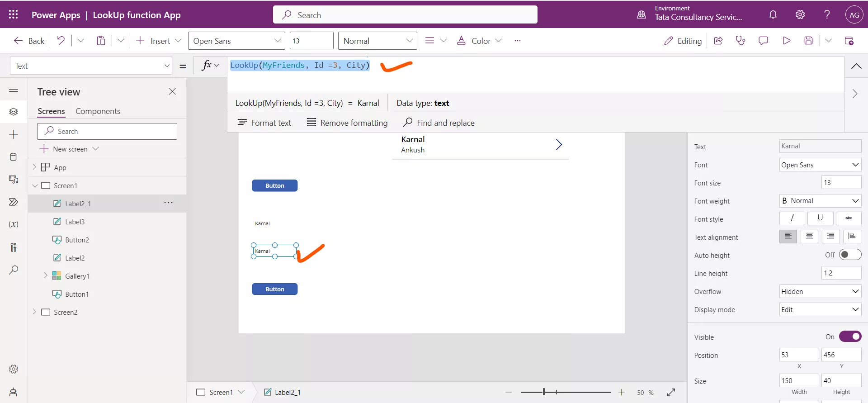Open the fx formula dropdown
The width and height of the screenshot is (868, 403).
pos(210,65)
